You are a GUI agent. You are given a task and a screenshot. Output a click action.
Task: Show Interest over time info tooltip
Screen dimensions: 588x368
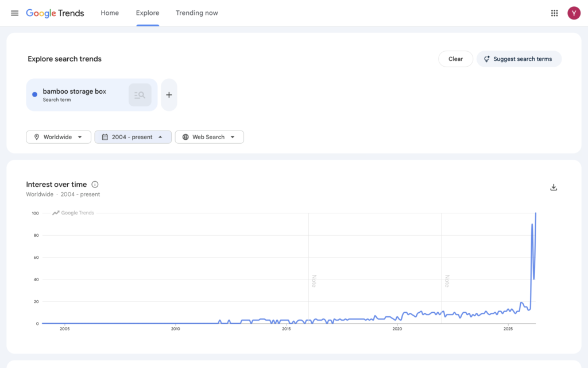[x=95, y=185]
